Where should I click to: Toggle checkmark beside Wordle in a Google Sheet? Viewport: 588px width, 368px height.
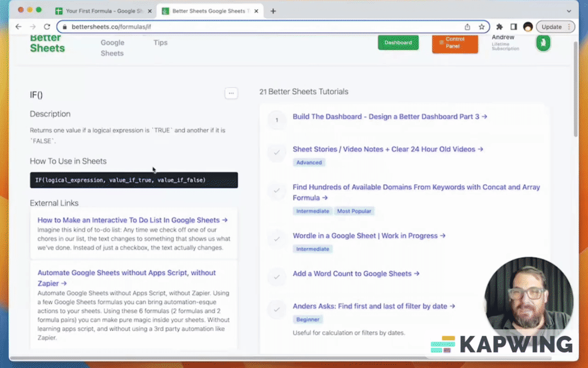277,239
